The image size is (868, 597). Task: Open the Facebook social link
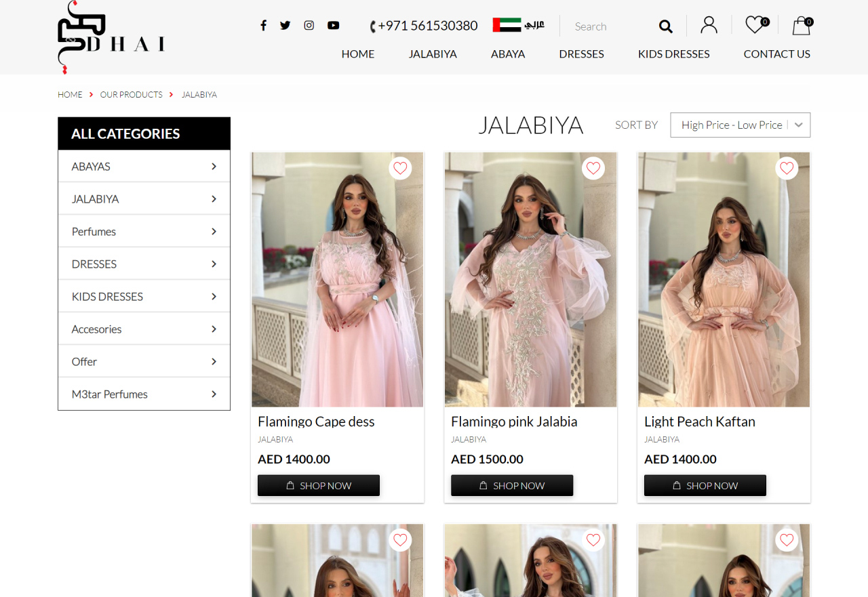tap(263, 26)
